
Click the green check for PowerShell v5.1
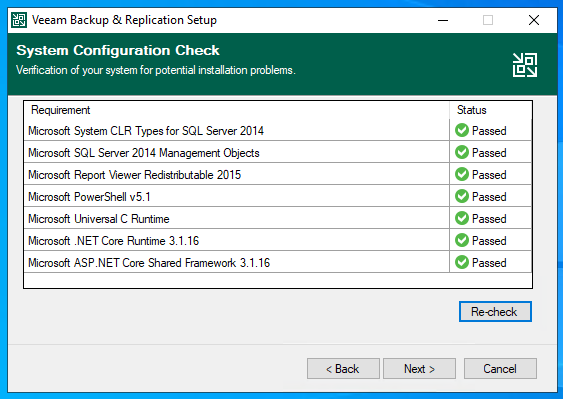tap(462, 196)
